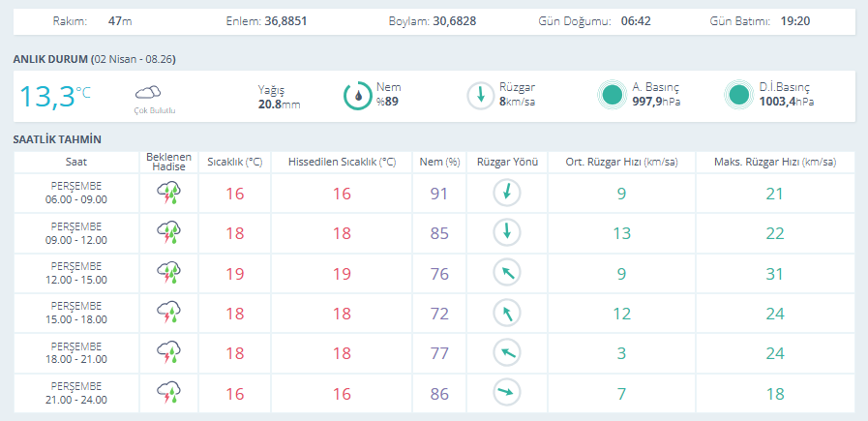Click the Yağış 20.8mm precipitation value

[279, 104]
